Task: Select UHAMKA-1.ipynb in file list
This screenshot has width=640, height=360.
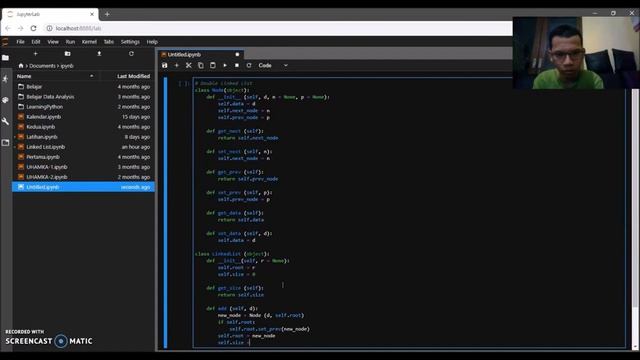Action: [x=83, y=167]
